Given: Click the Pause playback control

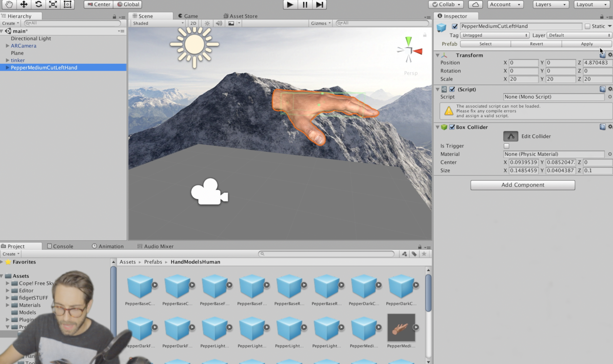Looking at the screenshot, I should [x=304, y=4].
